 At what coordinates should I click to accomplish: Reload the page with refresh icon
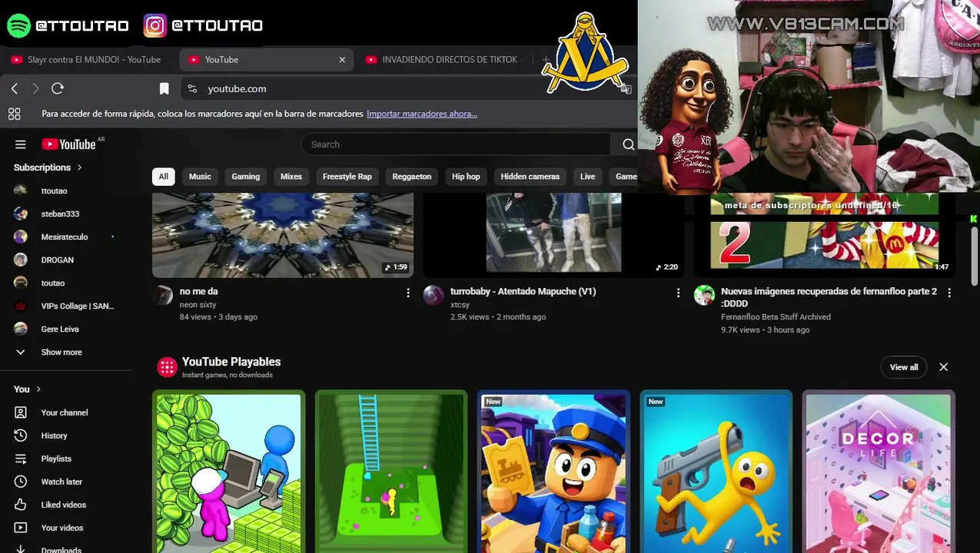pos(57,88)
